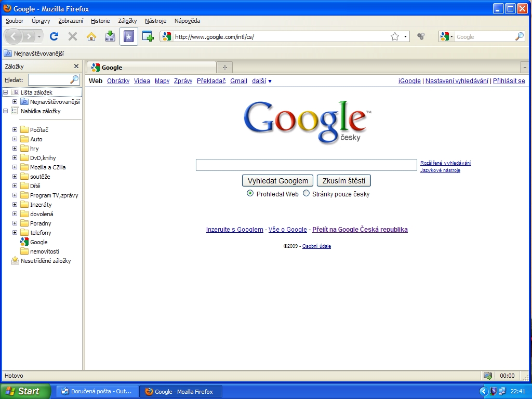Image resolution: width=532 pixels, height=399 pixels.
Task: Select the Program TV,zprávy folder icon
Action: (x=24, y=195)
